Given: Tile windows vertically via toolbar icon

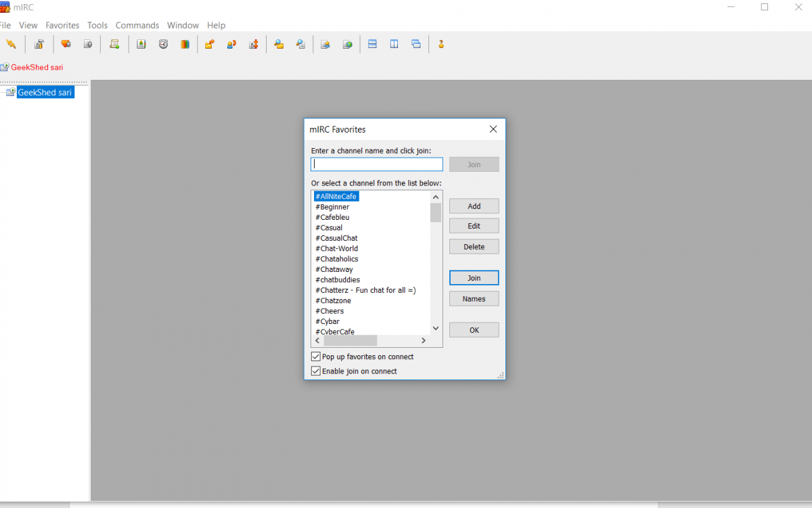Looking at the screenshot, I should click(394, 45).
